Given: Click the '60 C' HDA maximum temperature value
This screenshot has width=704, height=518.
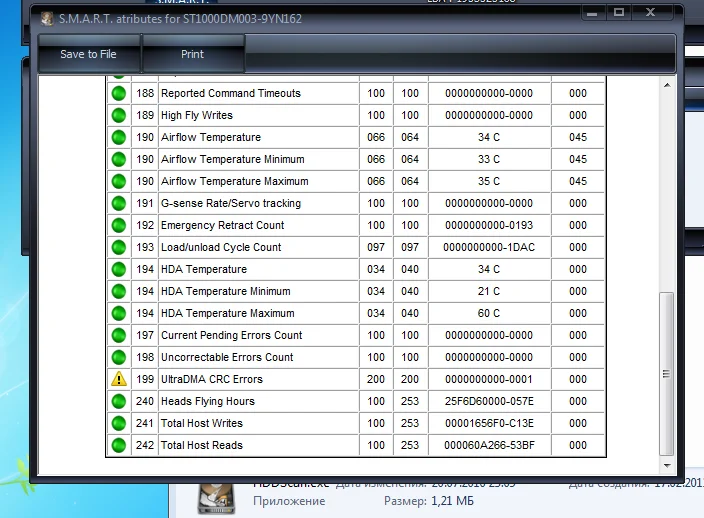Looking at the screenshot, I should 488,313.
